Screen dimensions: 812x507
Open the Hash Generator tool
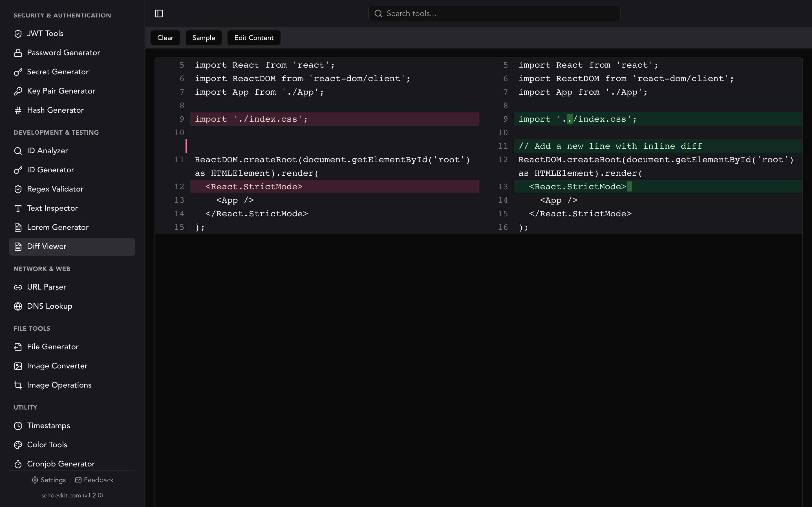click(55, 110)
